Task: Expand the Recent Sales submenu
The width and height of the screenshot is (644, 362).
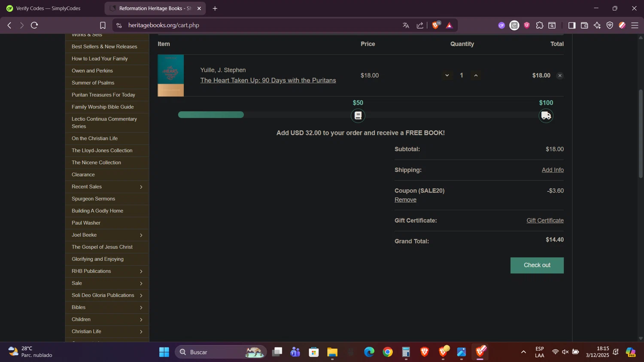Action: point(141,187)
